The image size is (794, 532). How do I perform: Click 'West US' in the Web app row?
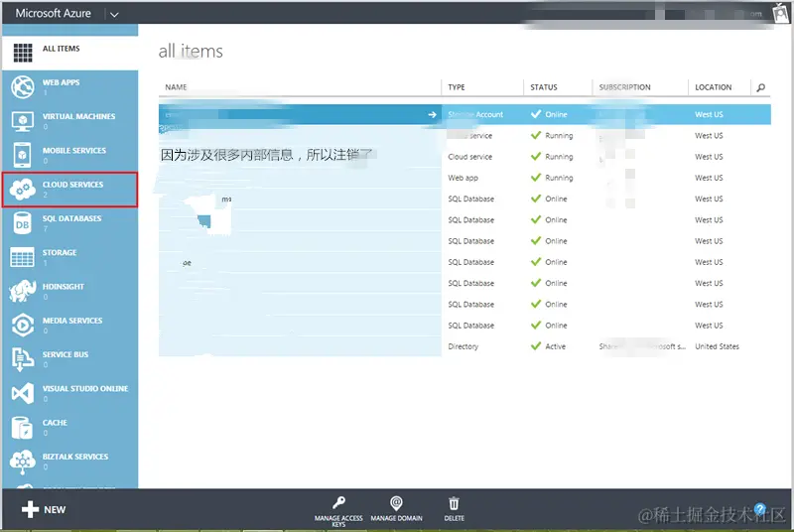[709, 179]
